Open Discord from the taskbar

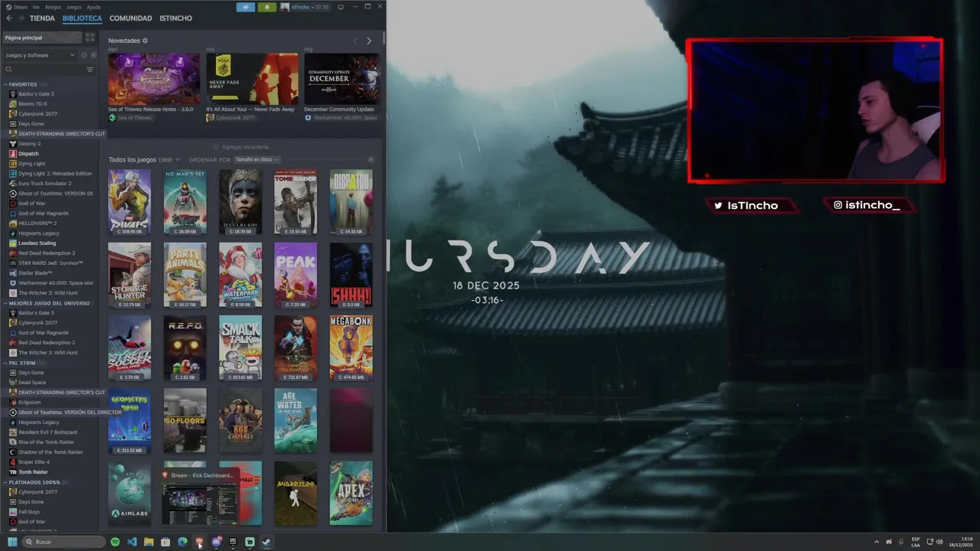click(216, 542)
